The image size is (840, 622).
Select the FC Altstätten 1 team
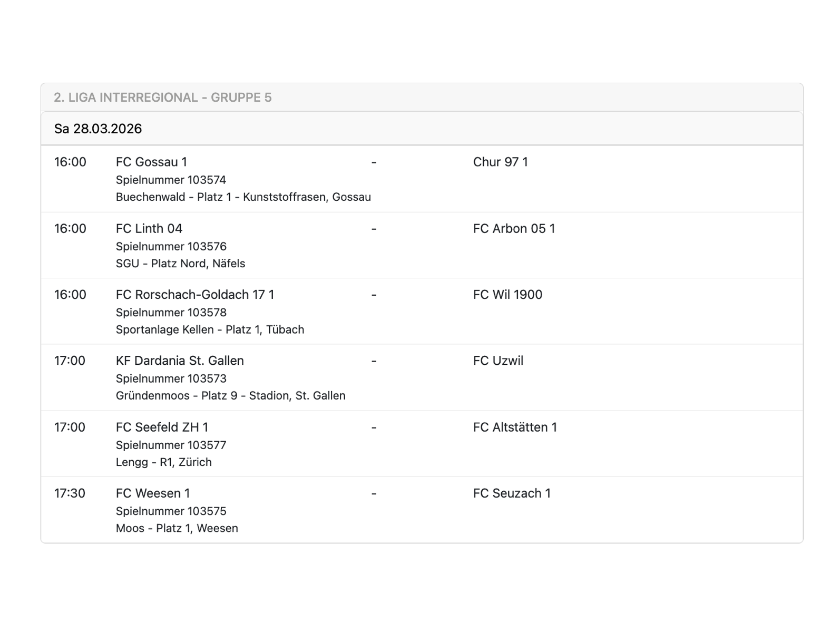click(515, 427)
